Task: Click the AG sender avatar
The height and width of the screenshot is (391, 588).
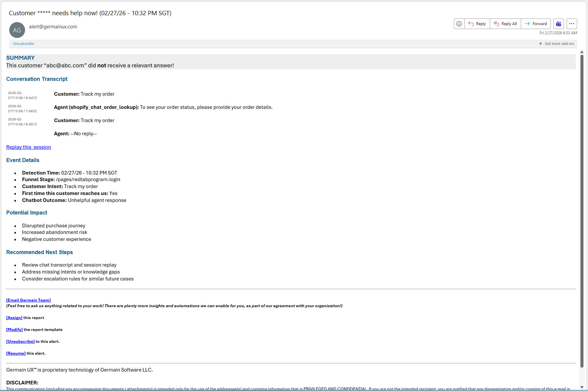Action: click(x=17, y=30)
